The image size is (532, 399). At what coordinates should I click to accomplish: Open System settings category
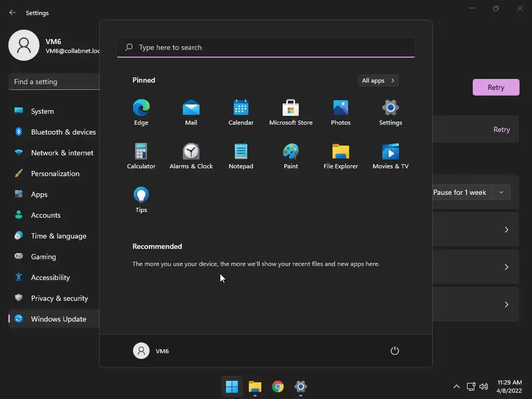tap(54, 111)
